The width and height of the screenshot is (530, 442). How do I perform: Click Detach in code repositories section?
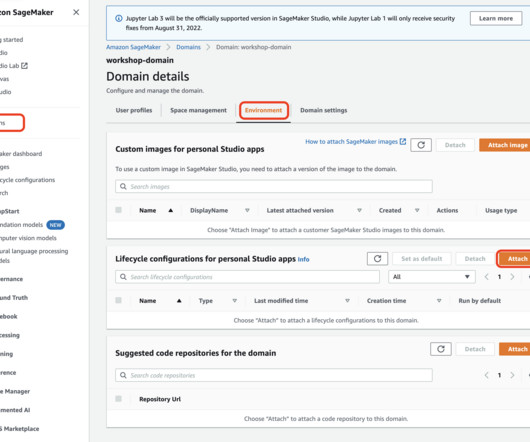point(475,349)
